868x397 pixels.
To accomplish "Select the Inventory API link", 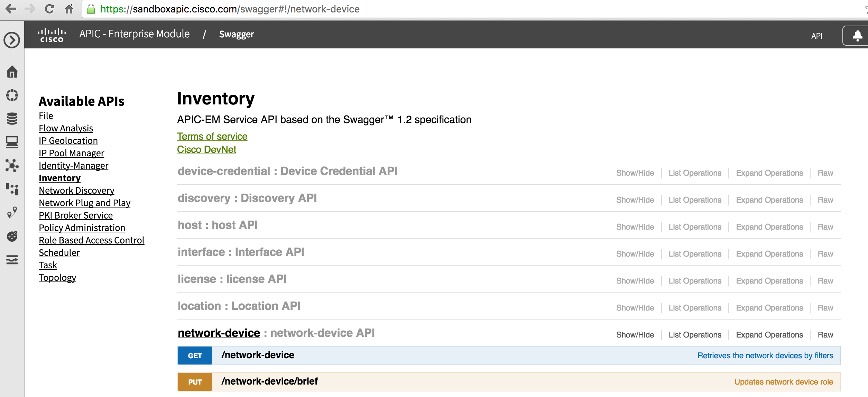I will [59, 178].
